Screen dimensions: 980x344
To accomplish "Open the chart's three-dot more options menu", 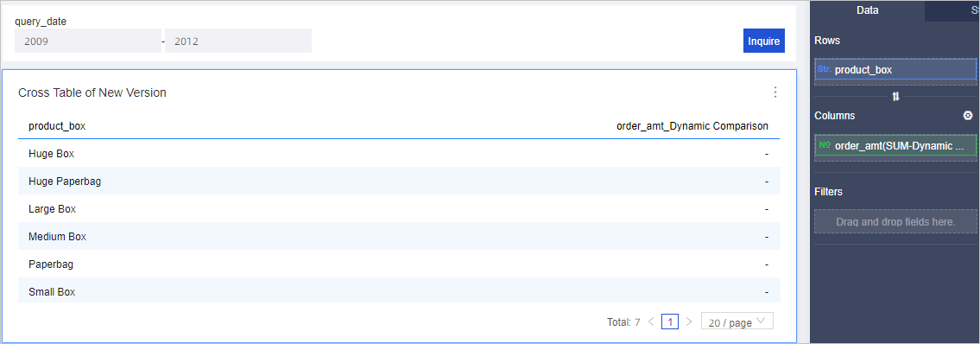I will coord(775,92).
